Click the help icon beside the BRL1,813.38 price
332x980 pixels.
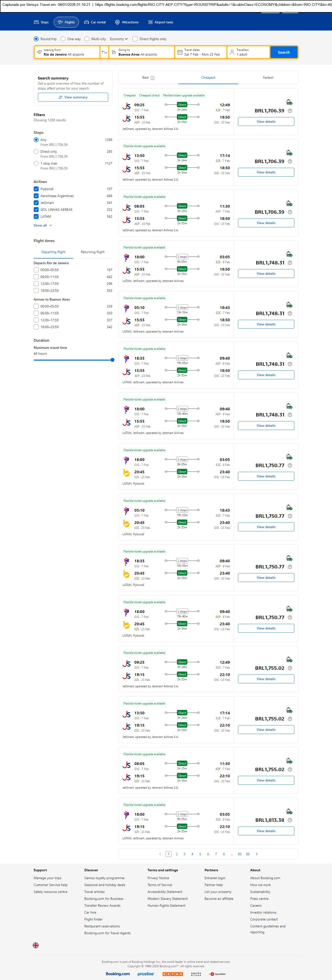[290, 820]
